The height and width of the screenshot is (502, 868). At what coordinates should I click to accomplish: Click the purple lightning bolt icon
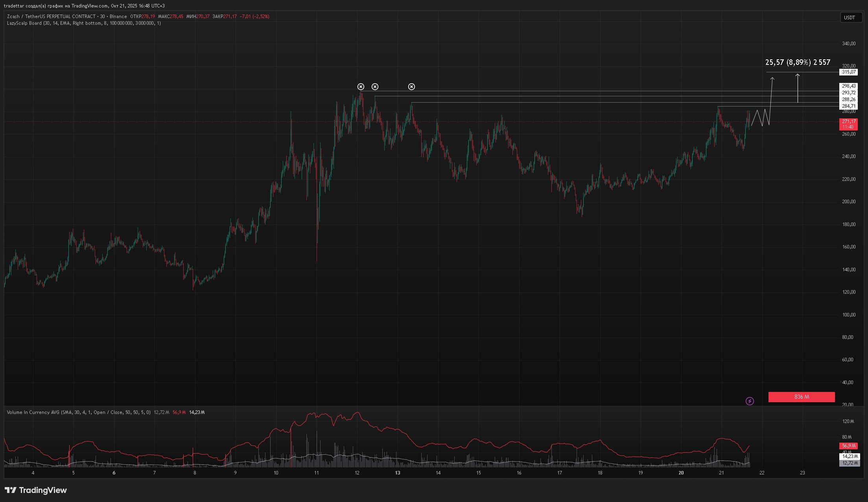click(x=750, y=401)
